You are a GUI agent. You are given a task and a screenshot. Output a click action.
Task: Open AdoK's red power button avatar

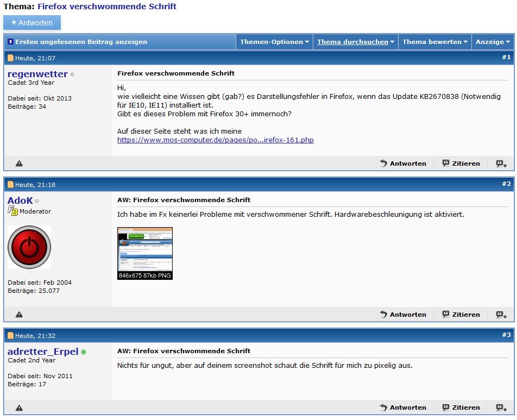click(x=29, y=247)
